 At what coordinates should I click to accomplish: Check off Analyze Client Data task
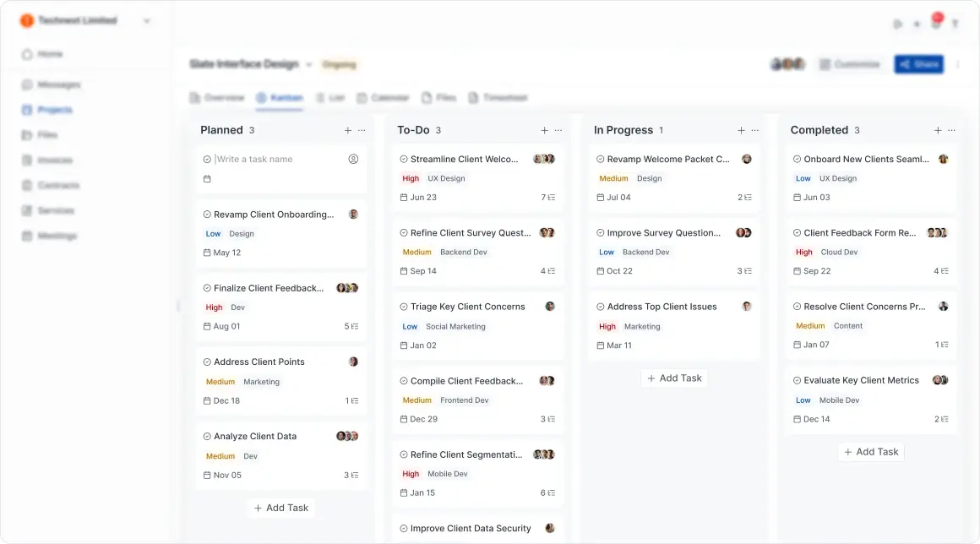(x=207, y=437)
